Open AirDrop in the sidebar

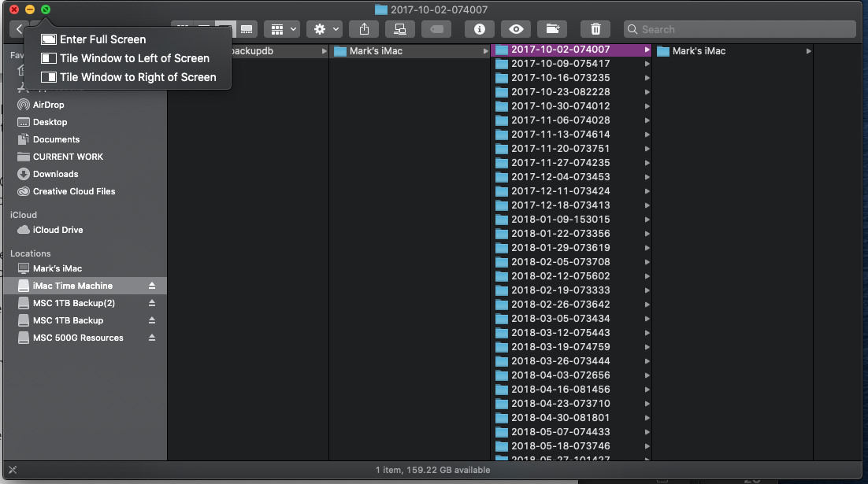48,105
